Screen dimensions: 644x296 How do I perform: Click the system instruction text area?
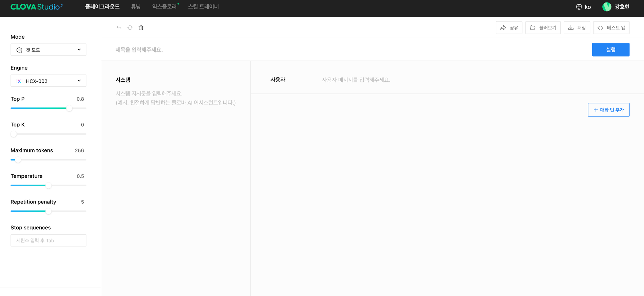(176, 98)
